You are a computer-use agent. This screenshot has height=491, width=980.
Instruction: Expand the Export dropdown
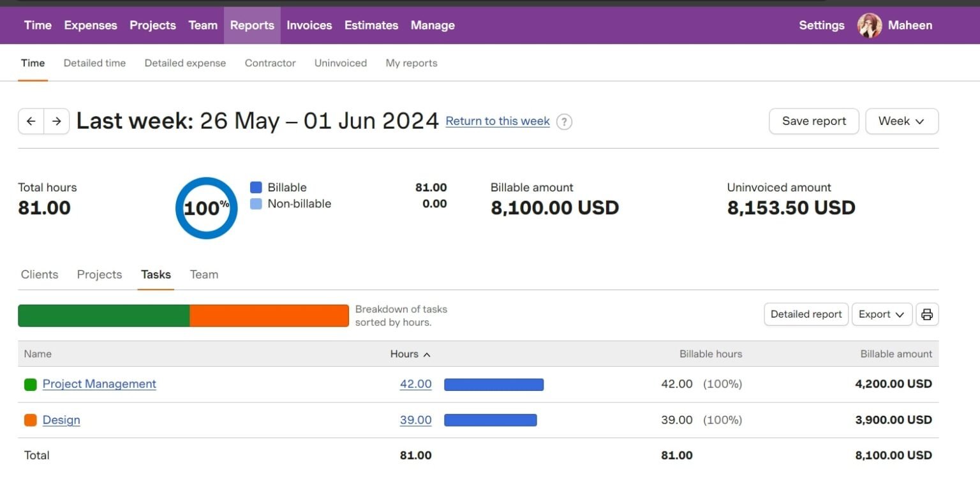pos(881,314)
